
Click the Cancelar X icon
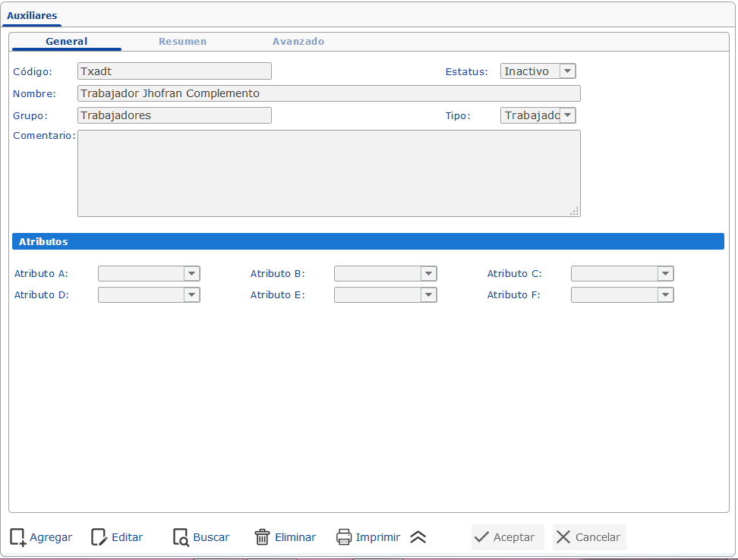(x=563, y=537)
